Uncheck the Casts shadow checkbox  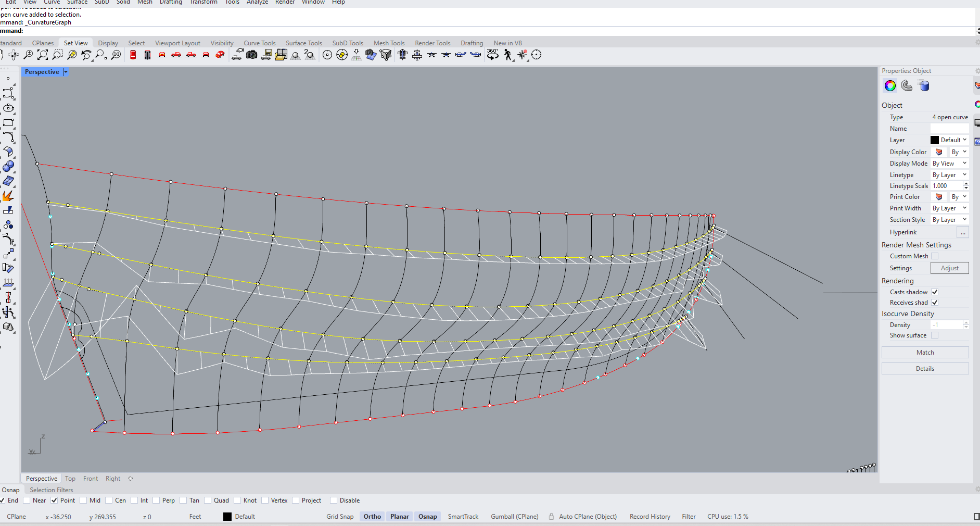tap(935, 292)
